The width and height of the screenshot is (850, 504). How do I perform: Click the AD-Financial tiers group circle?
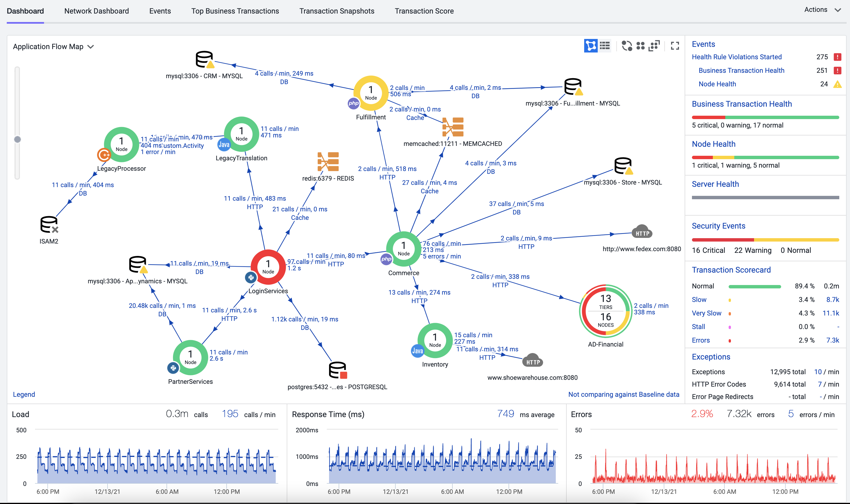[606, 311]
